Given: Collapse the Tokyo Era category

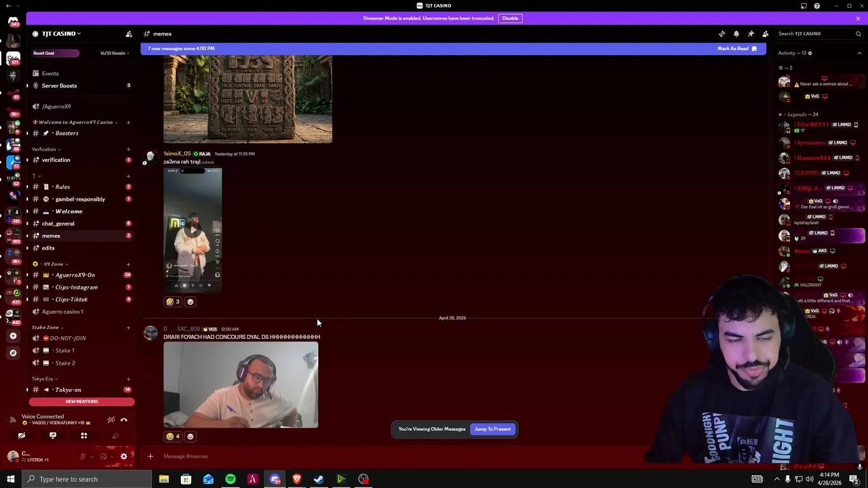Looking at the screenshot, I should pyautogui.click(x=44, y=379).
